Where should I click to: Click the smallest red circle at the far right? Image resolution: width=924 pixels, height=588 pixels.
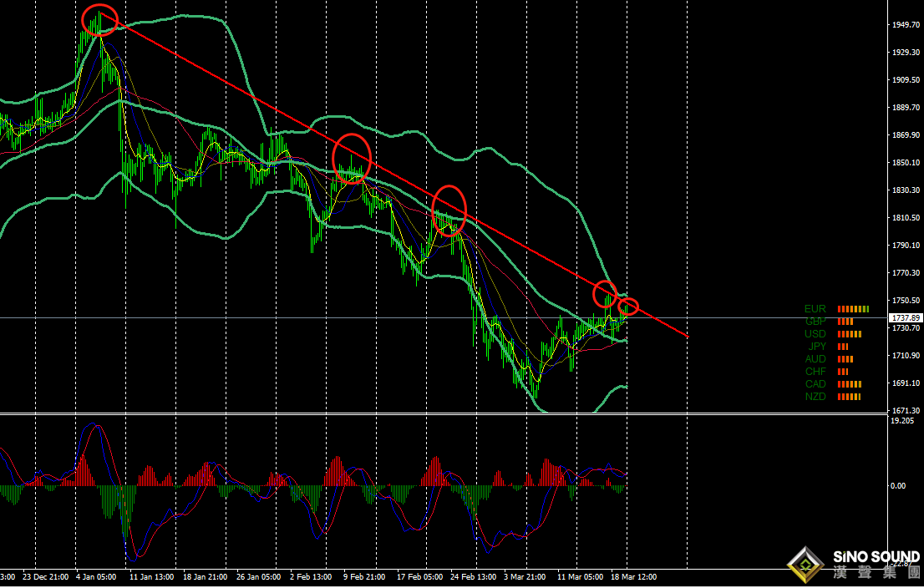point(628,307)
